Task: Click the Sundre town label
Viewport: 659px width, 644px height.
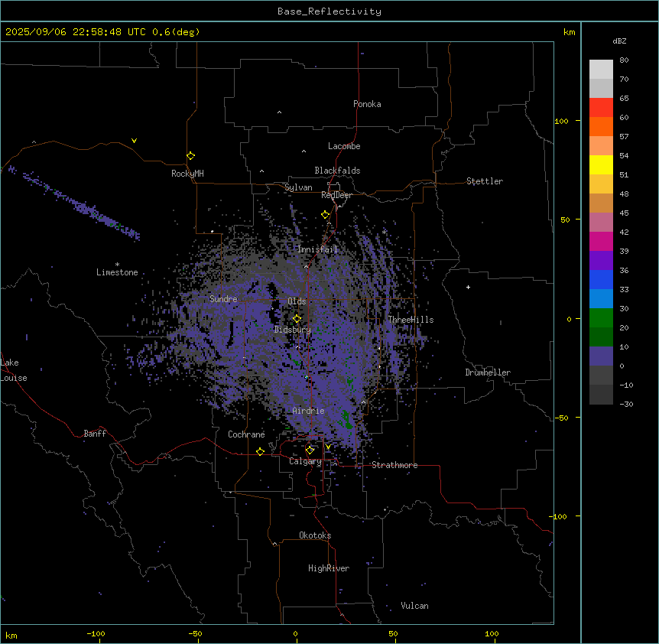Action: point(223,299)
